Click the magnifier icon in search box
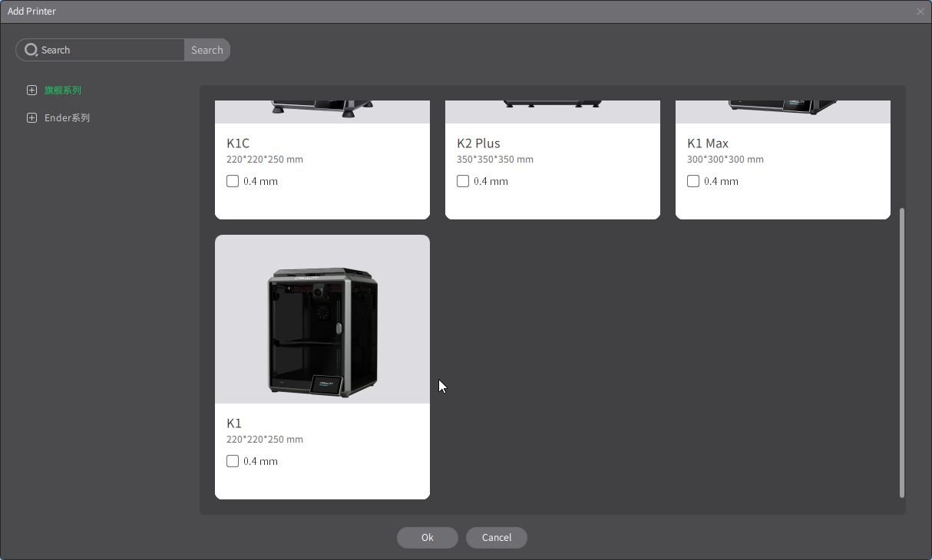This screenshot has height=560, width=932. 31,50
